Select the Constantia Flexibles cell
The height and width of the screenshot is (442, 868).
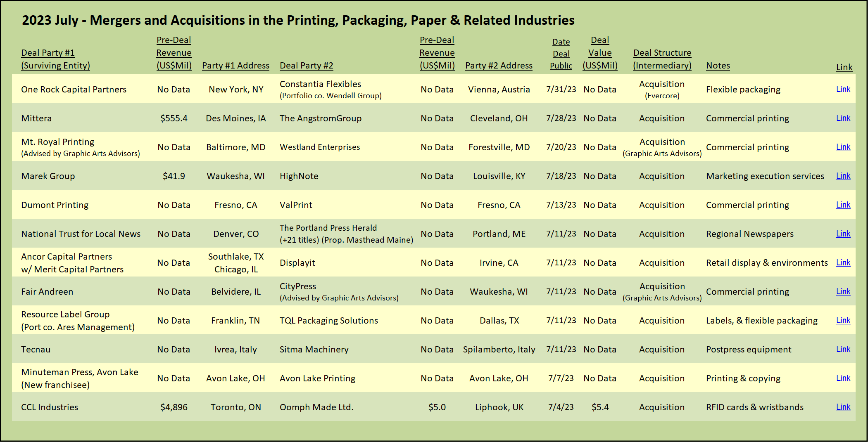[320, 84]
